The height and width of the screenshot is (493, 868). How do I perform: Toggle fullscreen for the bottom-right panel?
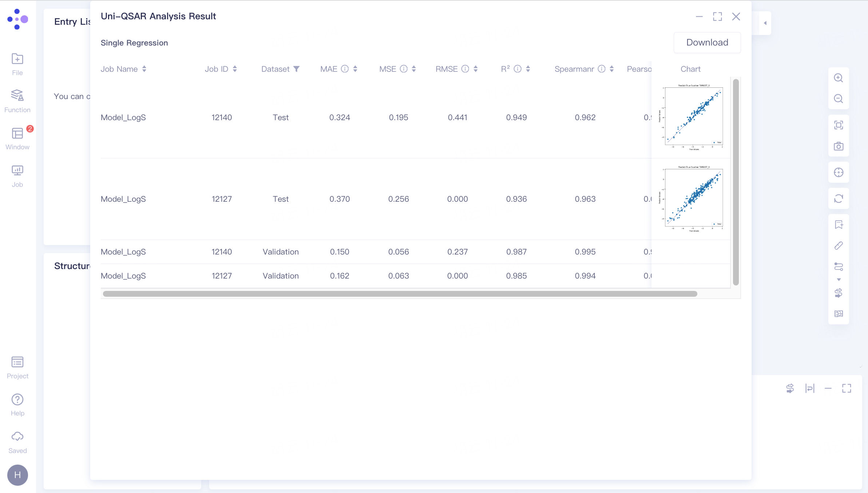tap(847, 389)
